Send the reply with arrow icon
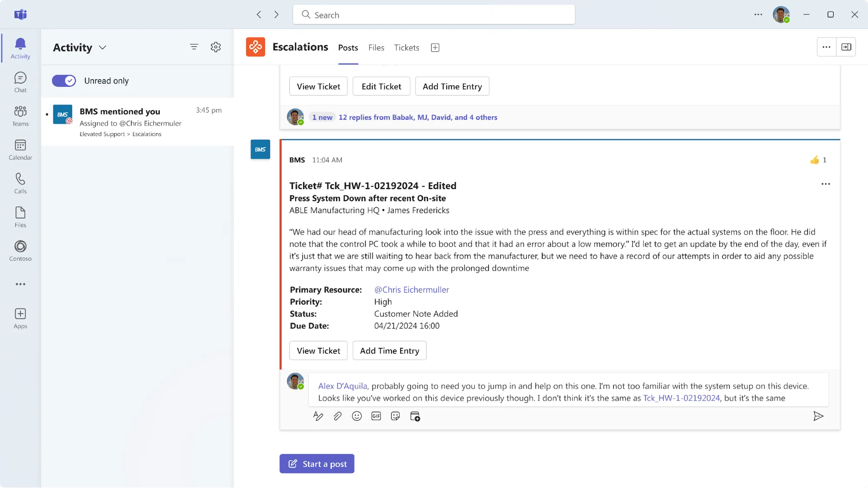Screen dimensions: 868x488 click(x=818, y=416)
